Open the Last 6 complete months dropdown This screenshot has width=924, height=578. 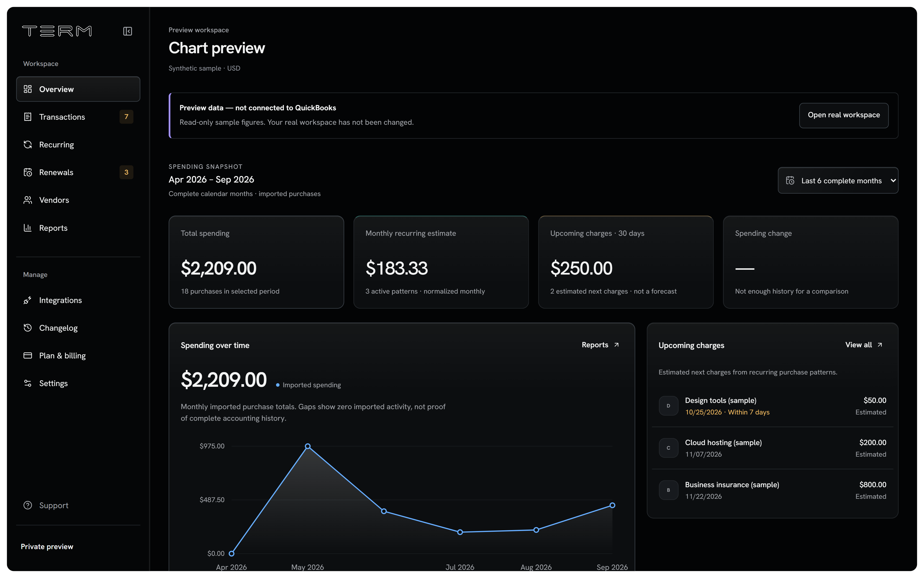[x=838, y=180]
